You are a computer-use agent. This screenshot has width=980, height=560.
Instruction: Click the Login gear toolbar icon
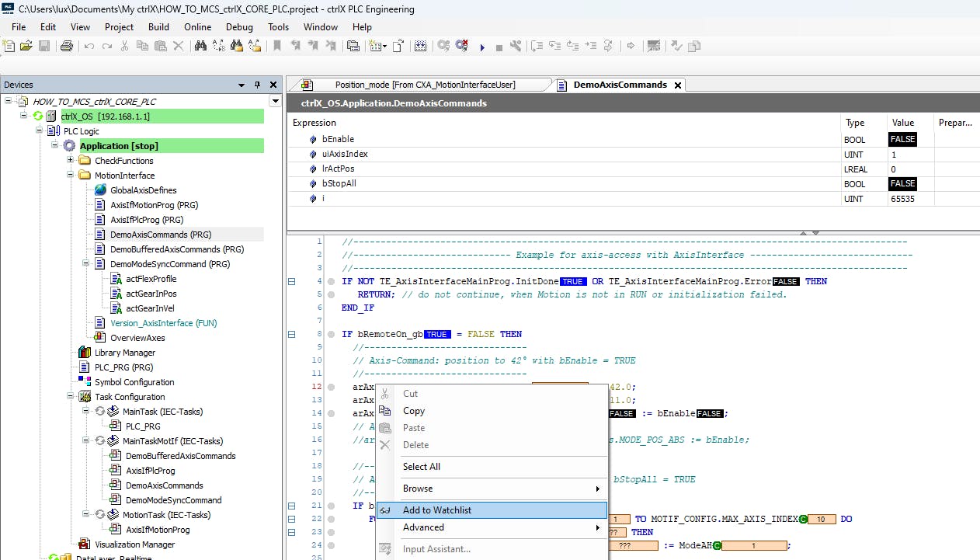point(443,47)
